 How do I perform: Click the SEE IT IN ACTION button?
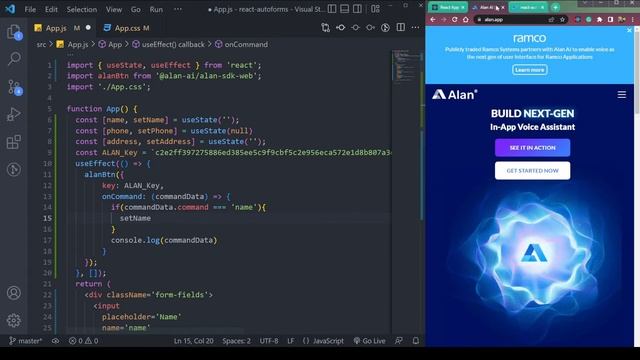click(532, 148)
